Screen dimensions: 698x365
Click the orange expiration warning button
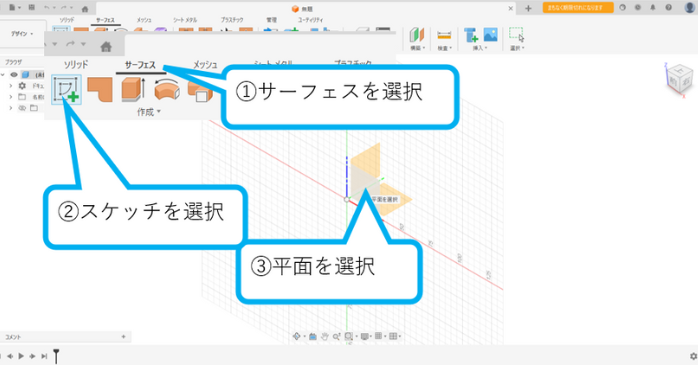click(578, 8)
